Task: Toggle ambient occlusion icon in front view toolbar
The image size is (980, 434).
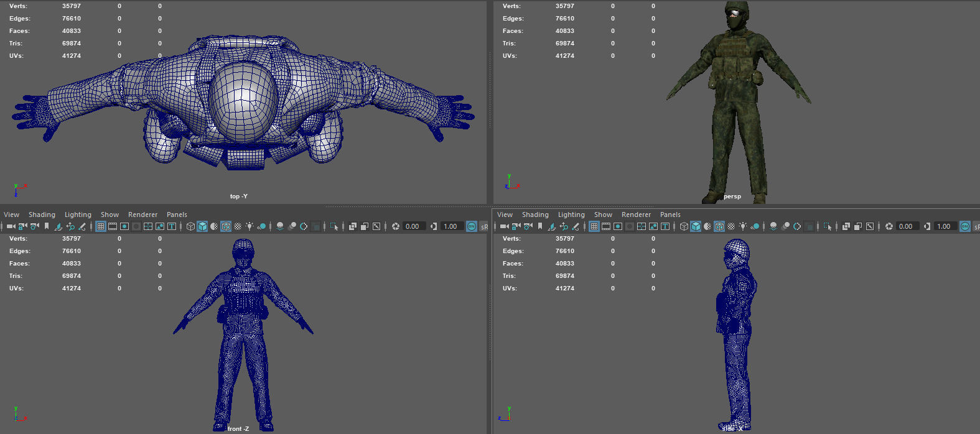Action: click(280, 226)
